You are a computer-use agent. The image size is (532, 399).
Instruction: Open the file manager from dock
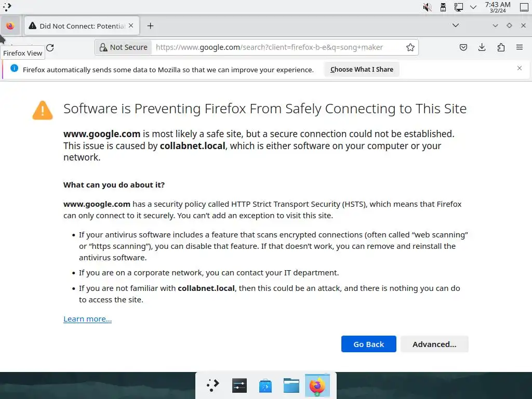click(x=291, y=385)
